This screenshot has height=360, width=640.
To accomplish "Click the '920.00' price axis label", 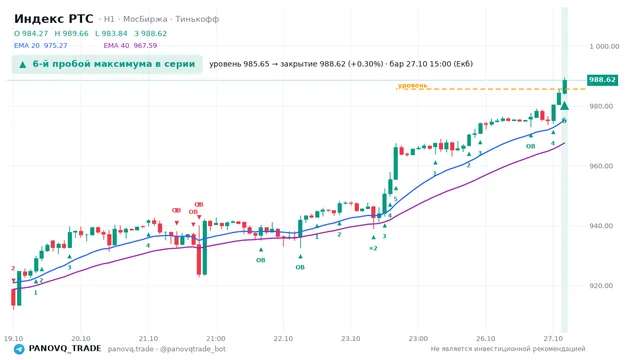I will pos(601,286).
